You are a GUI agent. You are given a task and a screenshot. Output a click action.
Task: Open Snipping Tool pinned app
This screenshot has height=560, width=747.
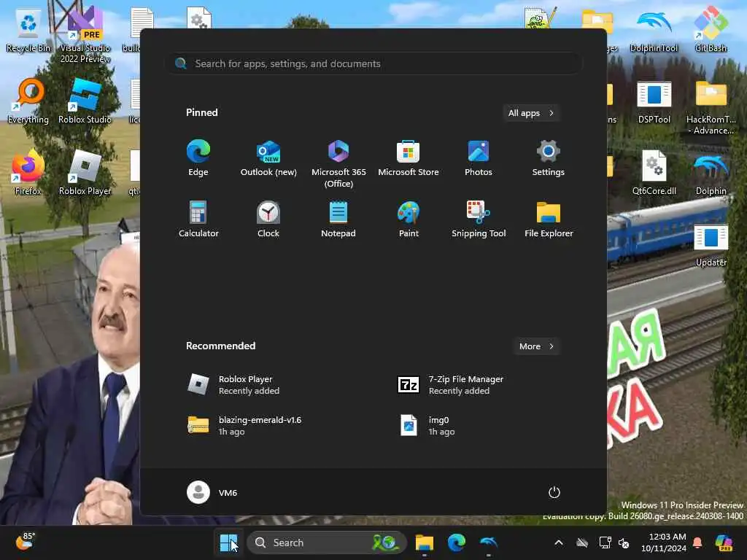[x=479, y=219]
